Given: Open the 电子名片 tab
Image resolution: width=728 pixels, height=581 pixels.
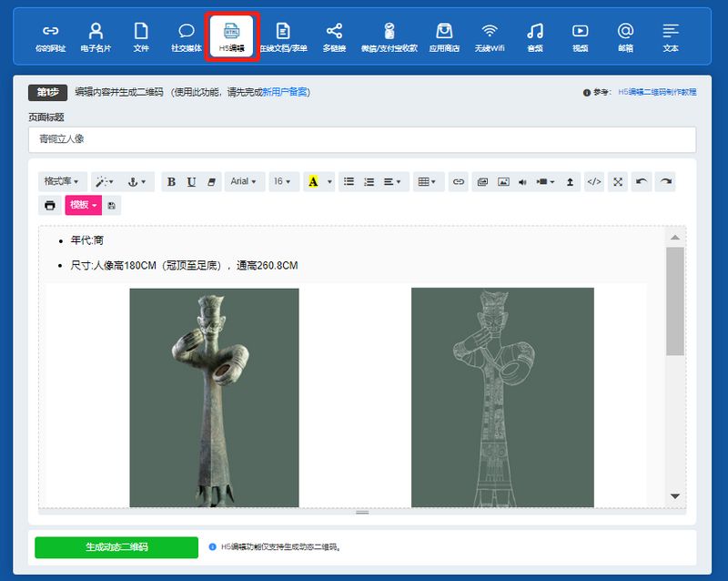Looking at the screenshot, I should click(x=96, y=36).
